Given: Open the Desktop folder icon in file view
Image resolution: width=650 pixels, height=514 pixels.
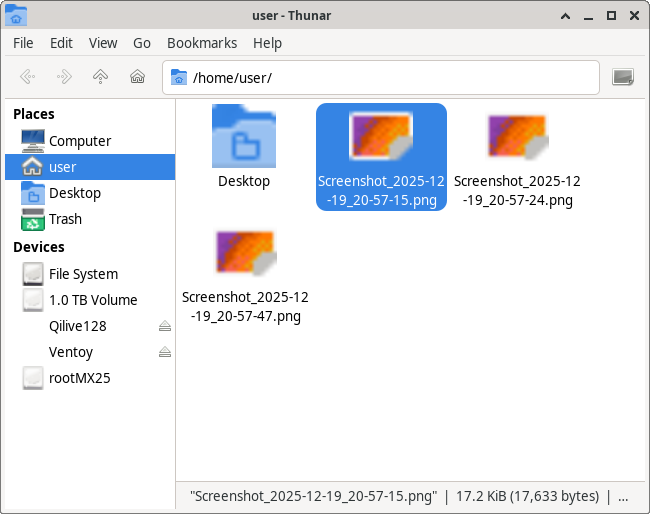Looking at the screenshot, I should point(244,139).
